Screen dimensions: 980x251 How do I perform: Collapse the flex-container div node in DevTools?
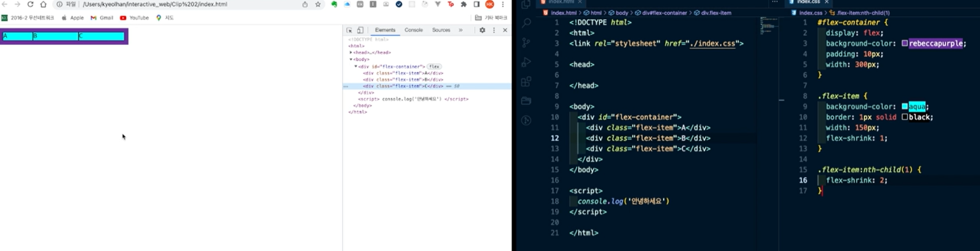[x=356, y=66]
